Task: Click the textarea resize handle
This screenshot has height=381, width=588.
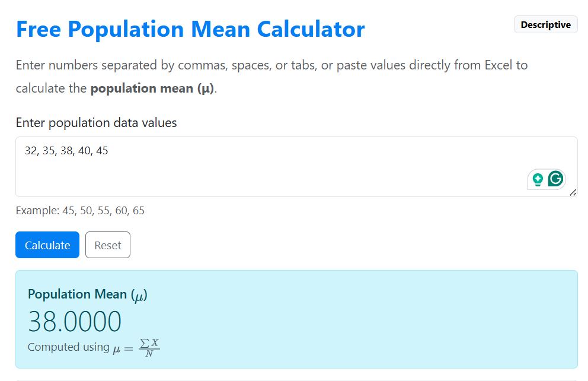Action: click(x=573, y=192)
